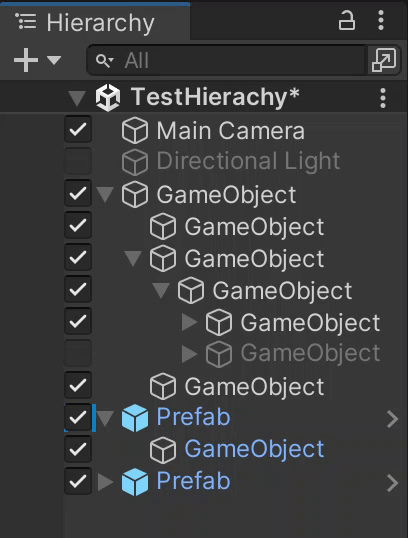Open prefab mode arrow for expanded Prefab
The height and width of the screenshot is (538, 408).
pyautogui.click(x=392, y=419)
